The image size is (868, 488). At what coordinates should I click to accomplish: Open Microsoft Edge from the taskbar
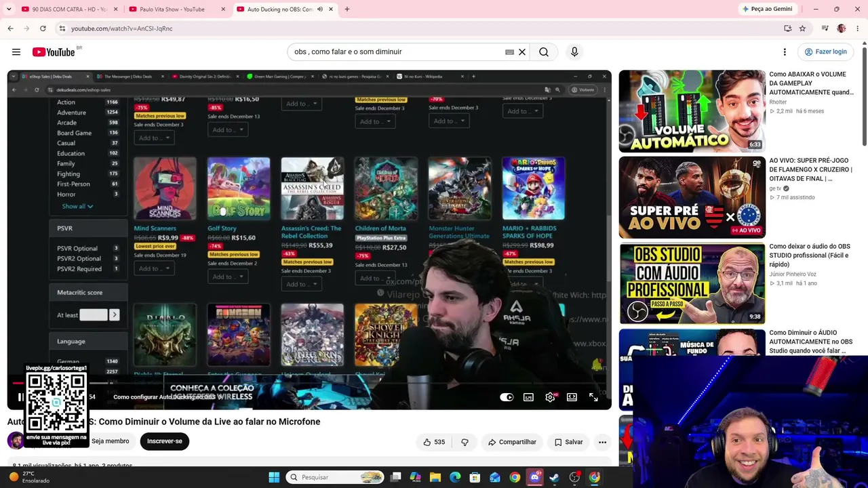455,477
